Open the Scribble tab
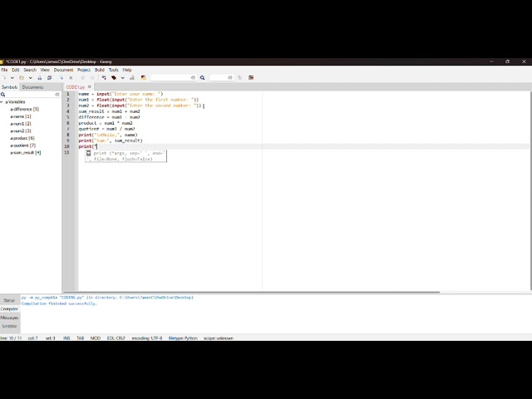The height and width of the screenshot is (399, 532). pyautogui.click(x=9, y=326)
